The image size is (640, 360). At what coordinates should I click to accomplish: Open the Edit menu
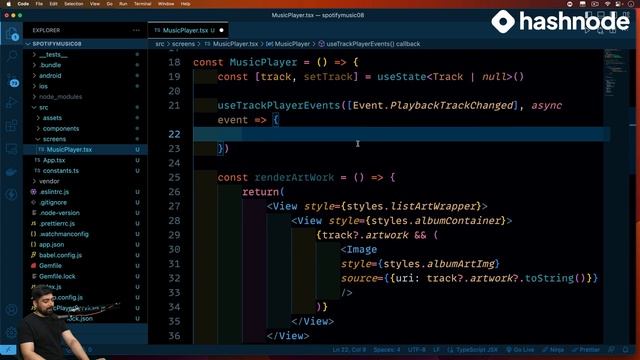[53, 4]
